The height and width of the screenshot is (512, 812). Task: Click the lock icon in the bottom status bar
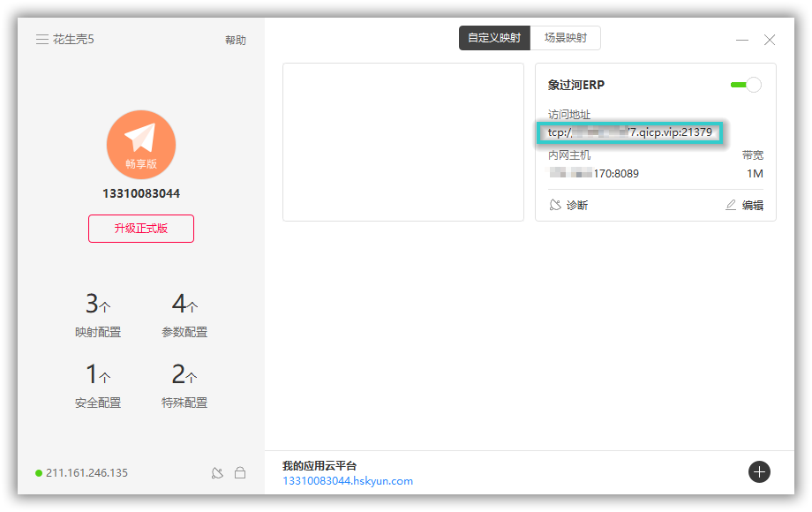pyautogui.click(x=240, y=472)
